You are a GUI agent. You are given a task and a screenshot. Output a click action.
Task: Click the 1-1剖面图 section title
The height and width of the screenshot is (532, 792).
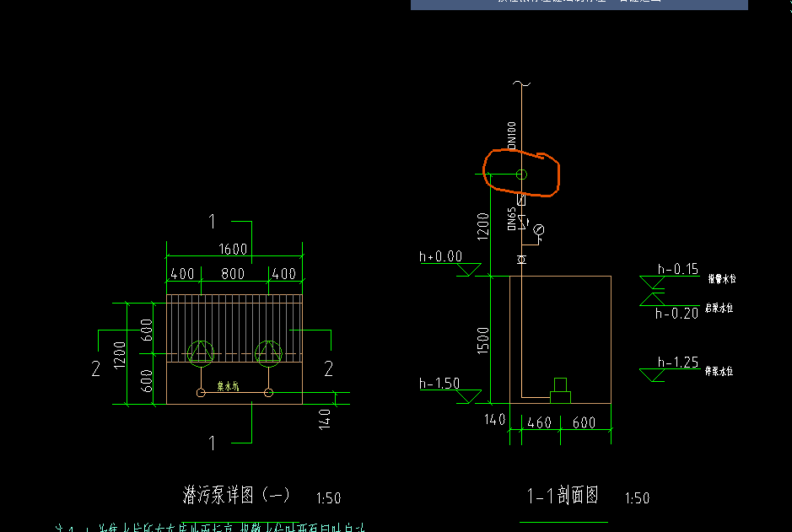[563, 495]
